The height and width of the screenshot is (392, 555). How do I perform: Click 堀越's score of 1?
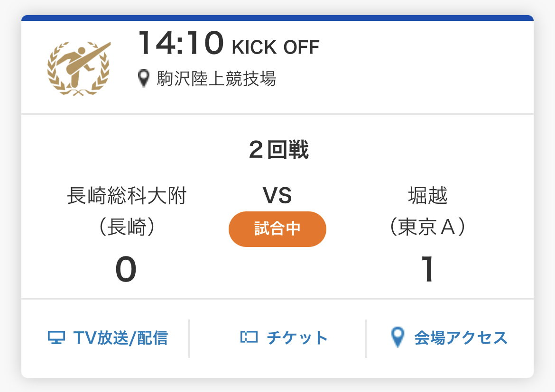pos(428,270)
